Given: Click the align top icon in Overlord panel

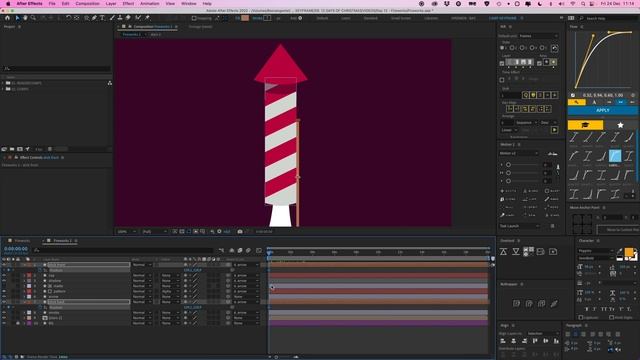Looking at the screenshot, I should (503, 252).
